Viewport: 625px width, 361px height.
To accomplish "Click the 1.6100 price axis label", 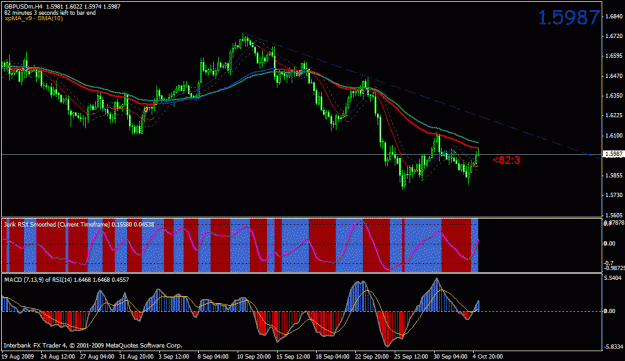I will 614,135.
